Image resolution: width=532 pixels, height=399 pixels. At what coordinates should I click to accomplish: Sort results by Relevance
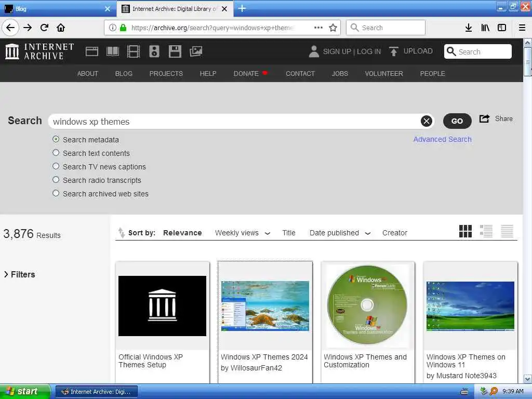tap(182, 233)
